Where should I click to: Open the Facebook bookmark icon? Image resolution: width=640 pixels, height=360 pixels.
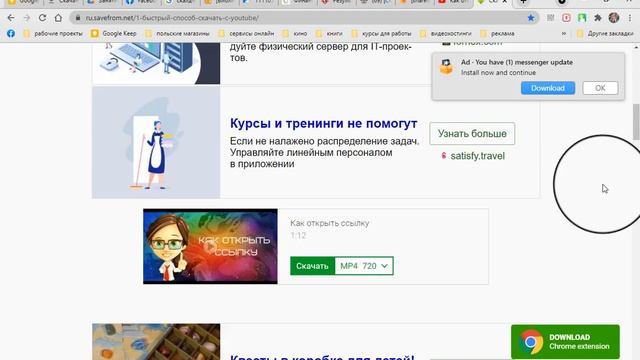tap(11, 33)
